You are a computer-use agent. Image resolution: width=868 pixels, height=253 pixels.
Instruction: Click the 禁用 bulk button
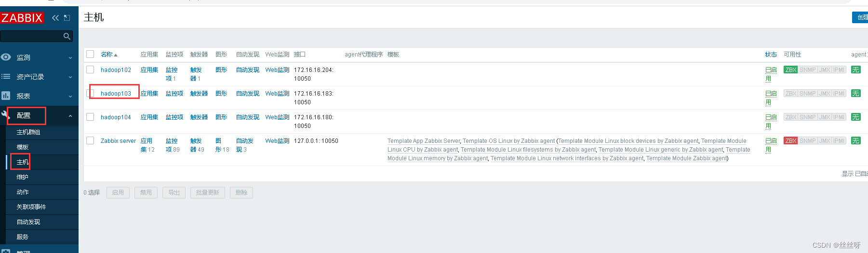tap(146, 193)
